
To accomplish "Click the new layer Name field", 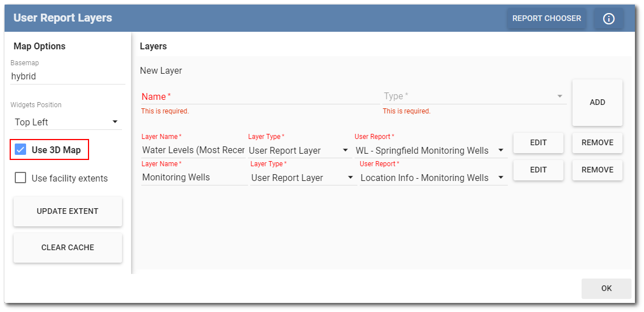I will click(x=260, y=97).
